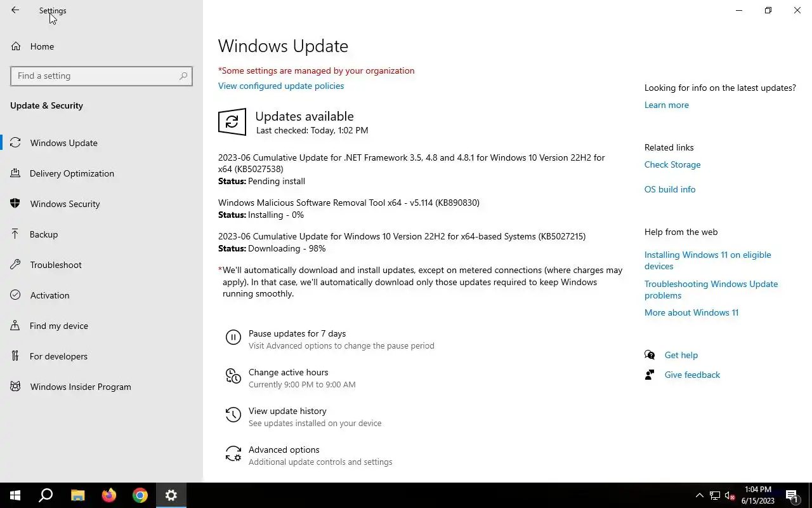Screen dimensions: 812x508
Task: Click the pause icon beside Pause updates
Action: click(x=233, y=338)
